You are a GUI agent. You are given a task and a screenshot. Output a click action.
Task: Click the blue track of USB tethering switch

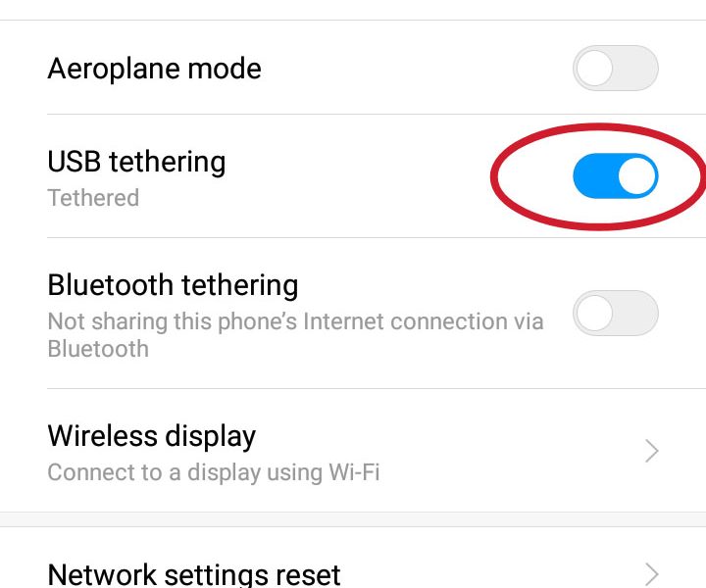click(594, 175)
